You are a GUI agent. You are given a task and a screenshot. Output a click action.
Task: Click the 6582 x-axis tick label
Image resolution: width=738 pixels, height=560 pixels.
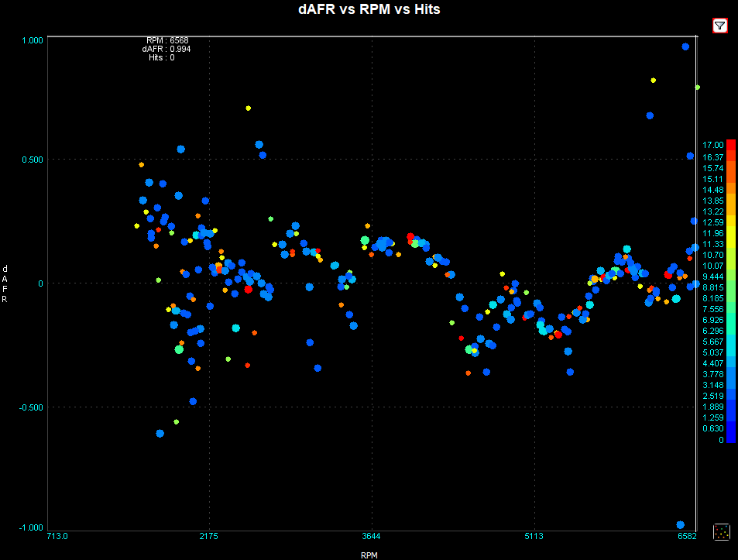687,536
